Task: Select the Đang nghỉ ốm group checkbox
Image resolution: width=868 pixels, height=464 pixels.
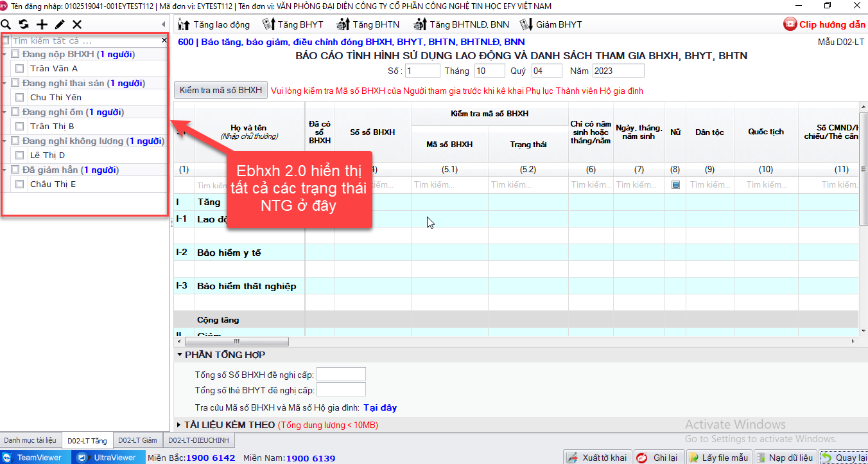Action: [15, 112]
